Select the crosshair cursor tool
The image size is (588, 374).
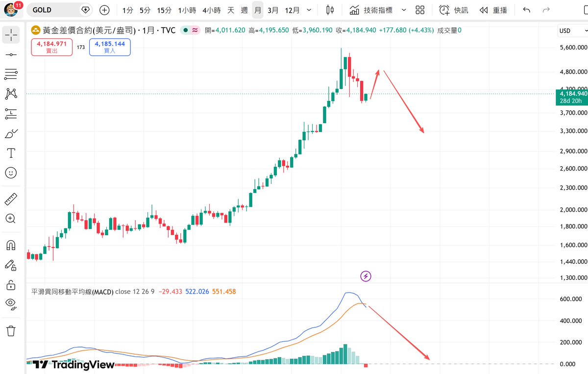pyautogui.click(x=11, y=34)
